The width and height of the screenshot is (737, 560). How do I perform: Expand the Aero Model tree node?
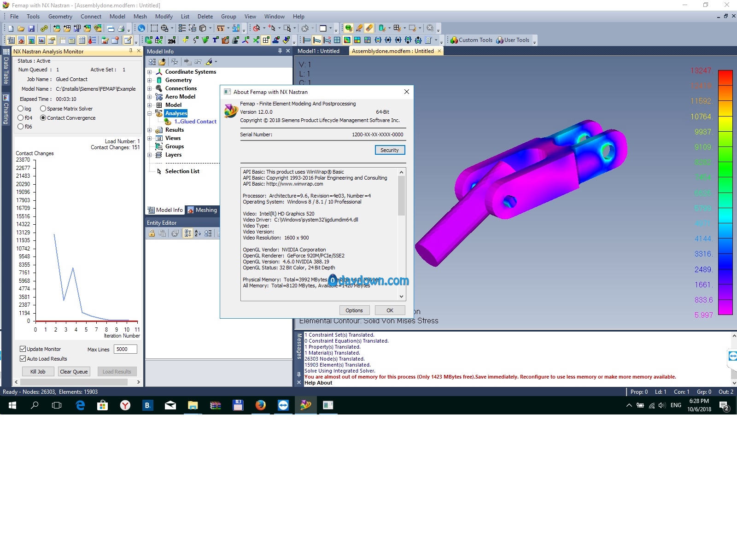click(149, 97)
